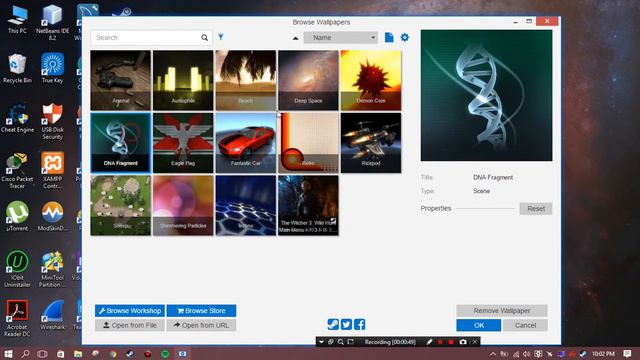Screen dimensions: 640x360
Task: Click Open from File
Action: coord(130,325)
